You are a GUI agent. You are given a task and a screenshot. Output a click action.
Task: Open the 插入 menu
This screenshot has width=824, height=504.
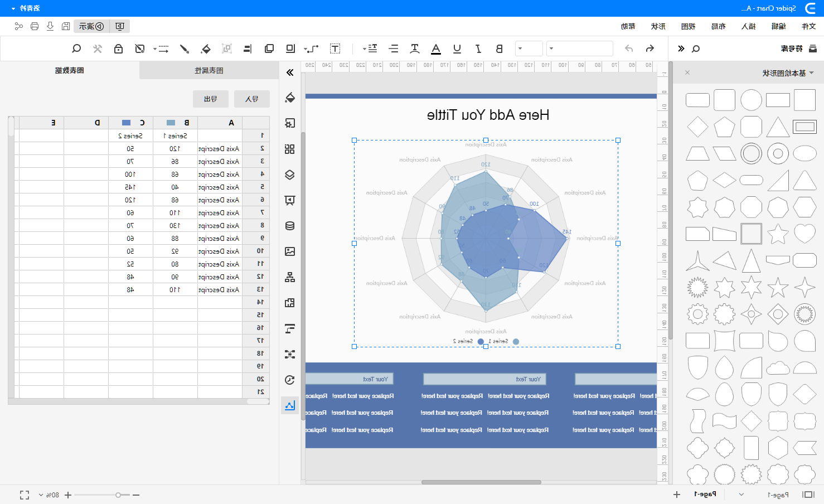pos(748,26)
